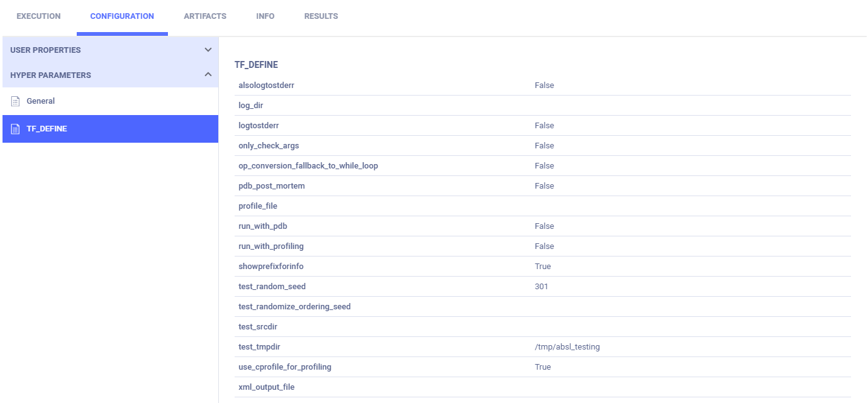Click the False value for logtostderr
This screenshot has height=403, width=868.
(x=544, y=125)
